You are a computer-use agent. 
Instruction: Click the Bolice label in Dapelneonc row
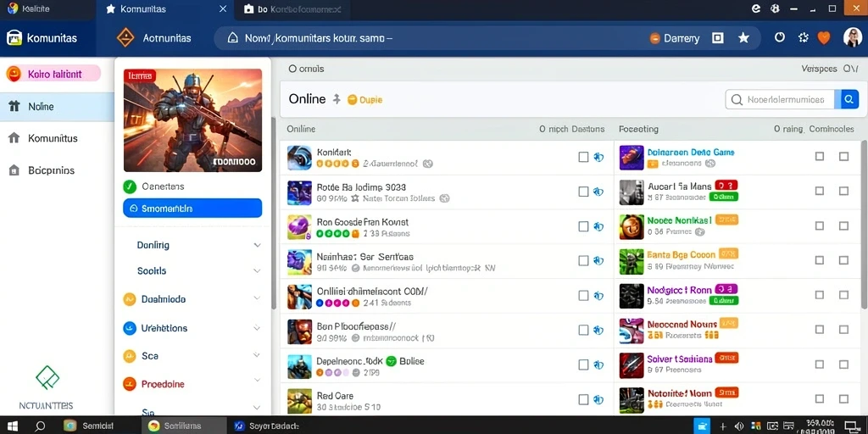pos(411,361)
